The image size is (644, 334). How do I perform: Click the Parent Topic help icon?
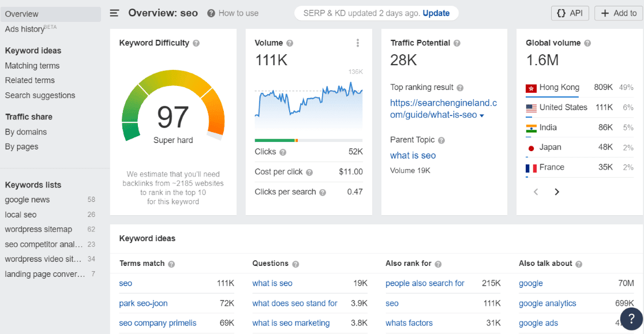click(441, 140)
